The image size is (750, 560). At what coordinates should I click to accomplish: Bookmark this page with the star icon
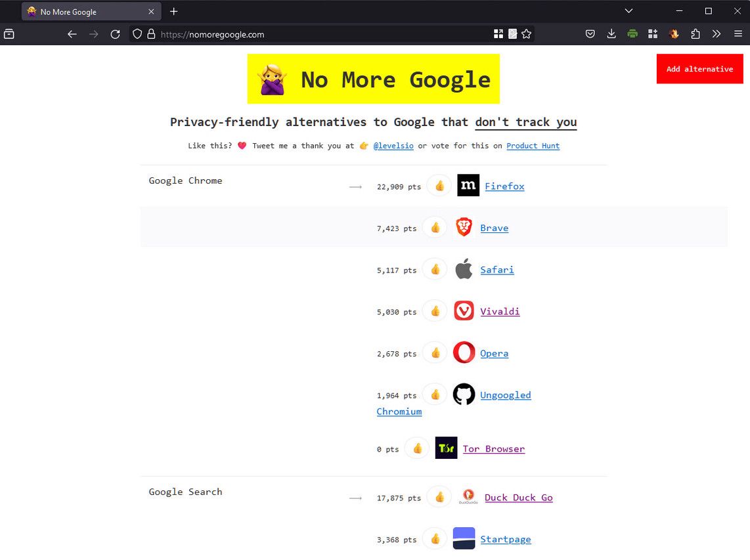point(527,34)
